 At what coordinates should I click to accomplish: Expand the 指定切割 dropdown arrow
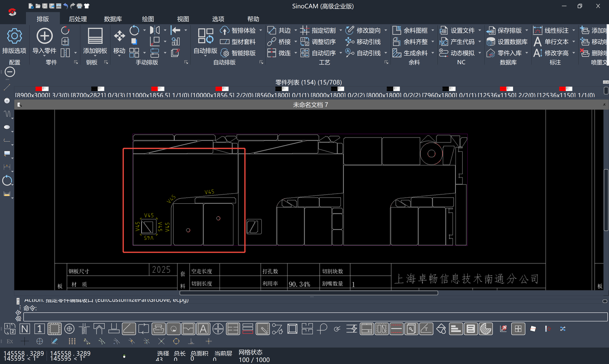[x=340, y=30]
